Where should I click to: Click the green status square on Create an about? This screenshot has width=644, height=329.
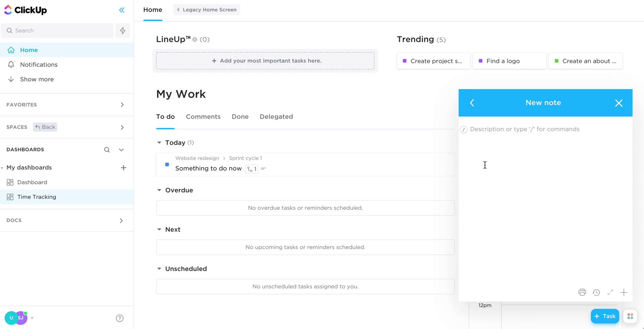tap(556, 61)
